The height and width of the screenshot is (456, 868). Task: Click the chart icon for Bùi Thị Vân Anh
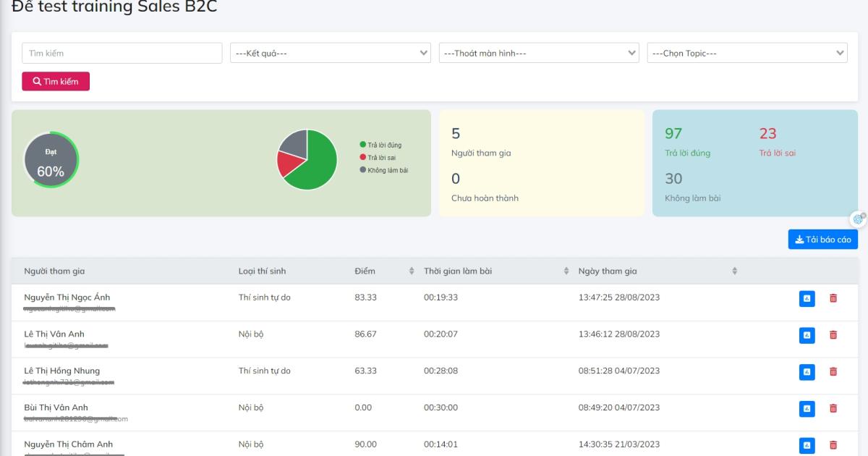(x=807, y=408)
